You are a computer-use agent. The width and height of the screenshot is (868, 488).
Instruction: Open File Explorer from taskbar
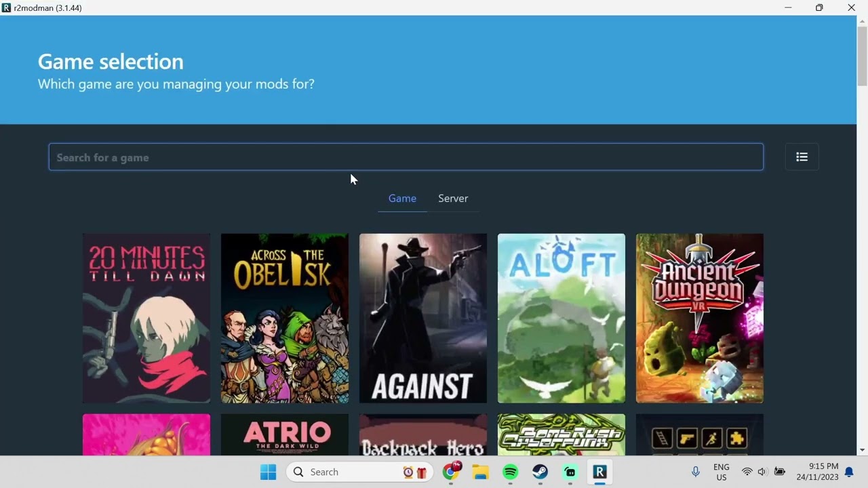pyautogui.click(x=481, y=472)
